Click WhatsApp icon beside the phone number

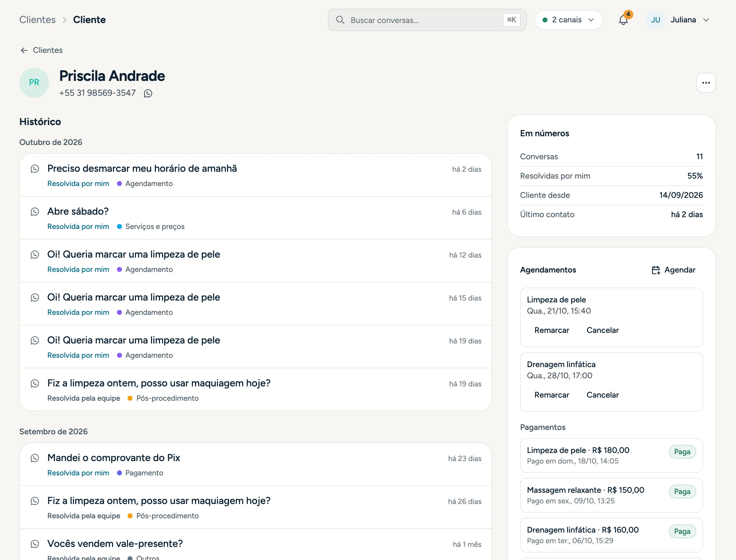[148, 93]
